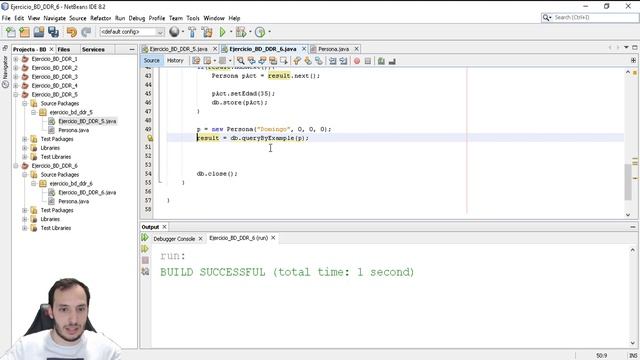640x360 pixels.
Task: Open the Debug menu
Action: [x=137, y=18]
